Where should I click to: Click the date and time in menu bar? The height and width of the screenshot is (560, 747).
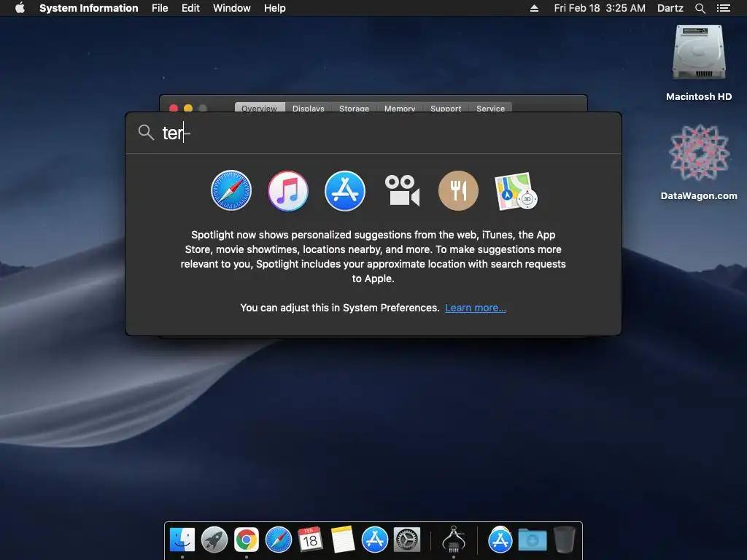pyautogui.click(x=600, y=8)
